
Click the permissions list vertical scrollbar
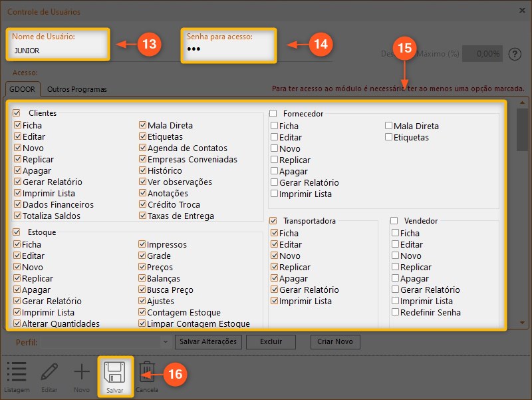pyautogui.click(x=522, y=213)
